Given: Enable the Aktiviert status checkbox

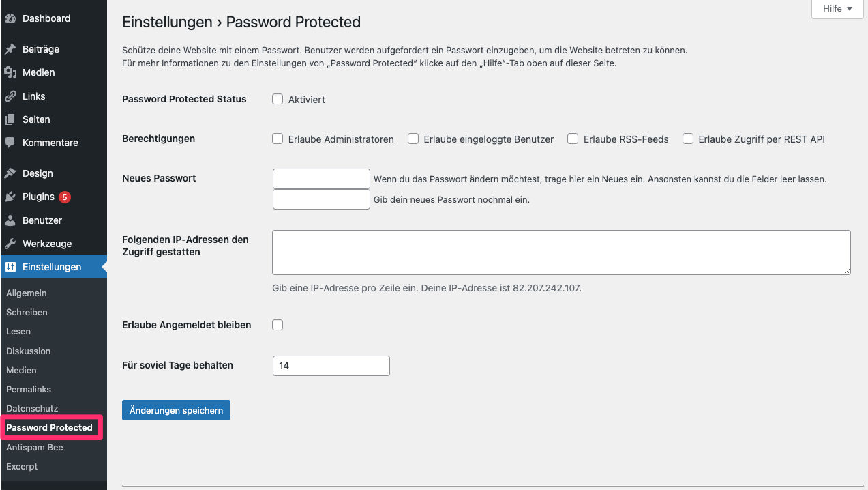Looking at the screenshot, I should 278,99.
